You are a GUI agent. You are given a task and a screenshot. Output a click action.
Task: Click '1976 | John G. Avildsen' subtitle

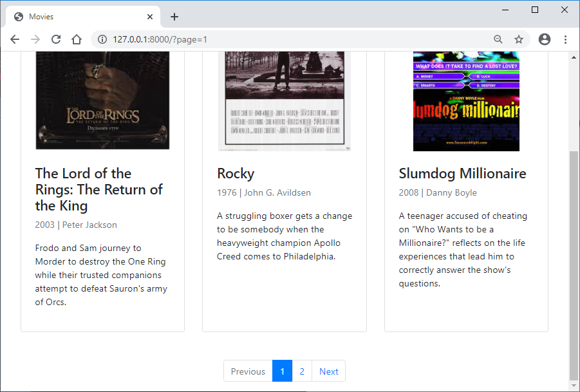[264, 192]
